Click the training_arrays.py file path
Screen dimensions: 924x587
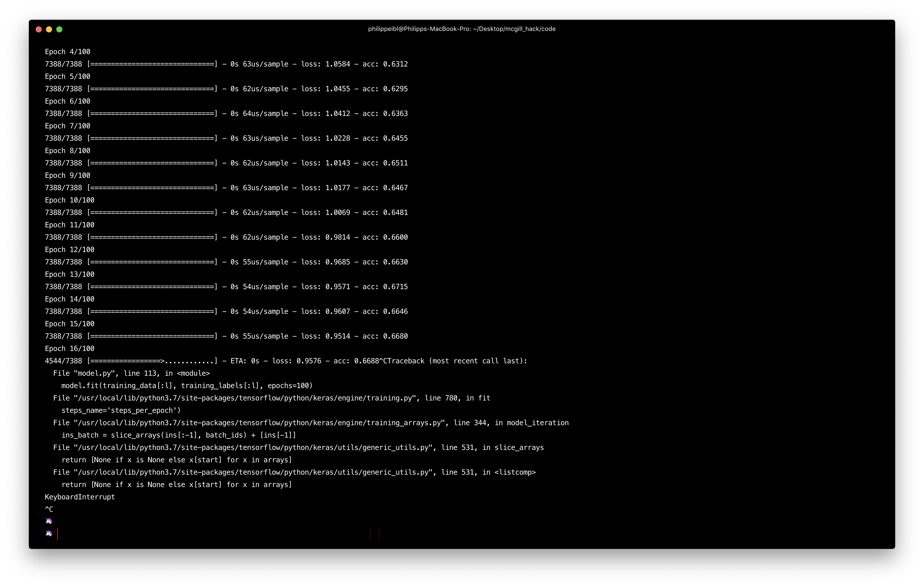click(261, 423)
